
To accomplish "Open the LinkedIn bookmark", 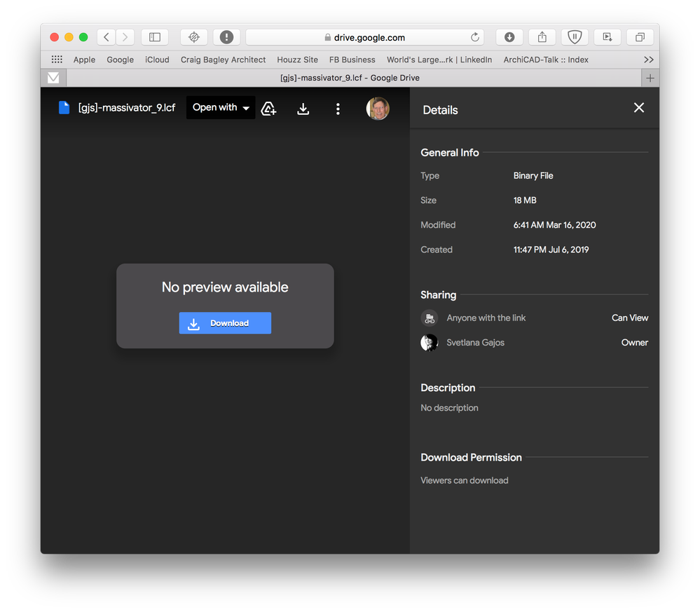I will click(x=439, y=60).
